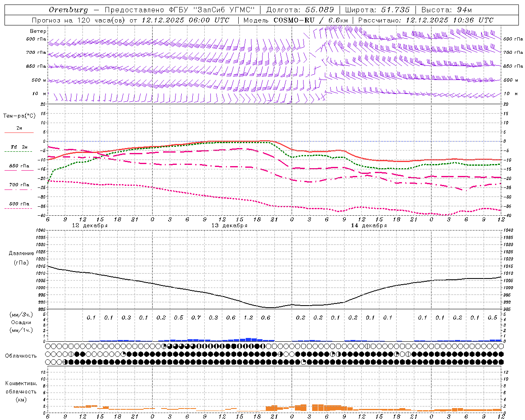Viewport: 525px width, 420px height.
Task: Click the 1.2 precipitation value
Action: (x=248, y=318)
